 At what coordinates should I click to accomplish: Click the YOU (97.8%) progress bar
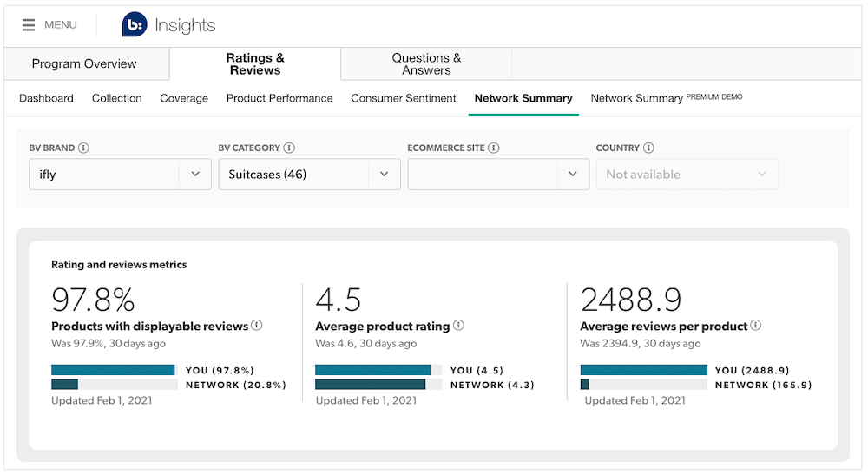coord(113,370)
